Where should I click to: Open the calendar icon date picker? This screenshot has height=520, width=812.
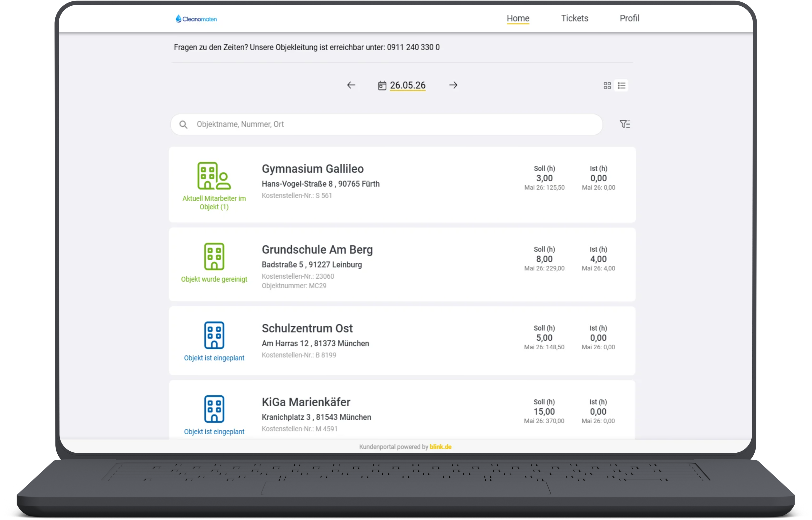(382, 85)
